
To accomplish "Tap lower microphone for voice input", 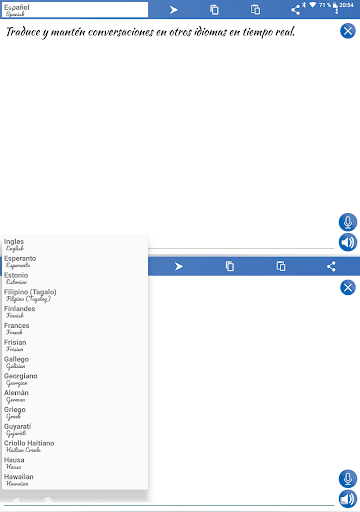I will pos(348,479).
